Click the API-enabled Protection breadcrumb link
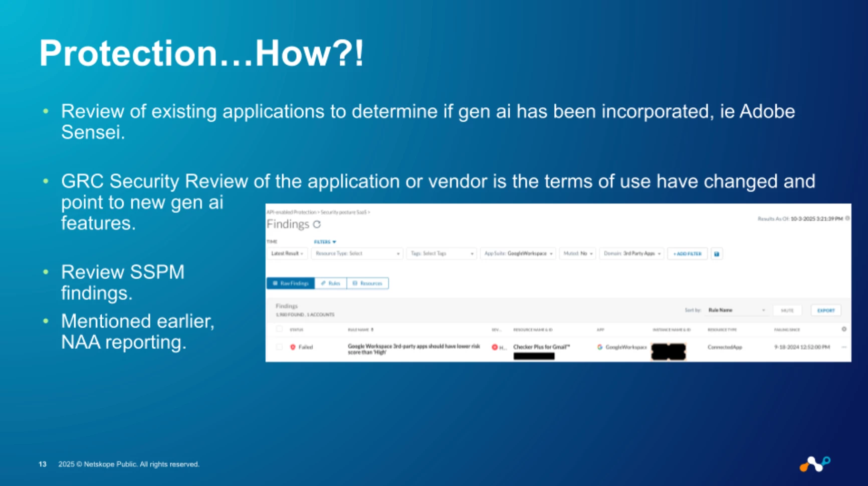Screen dimensions: 868x486 click(291, 212)
